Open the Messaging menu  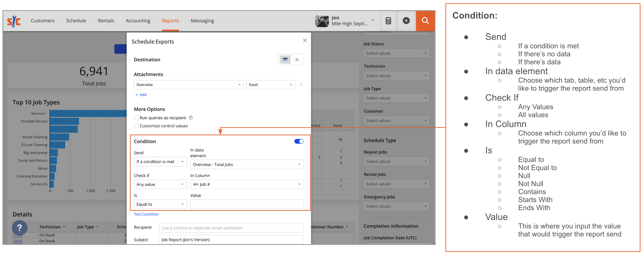(x=202, y=21)
